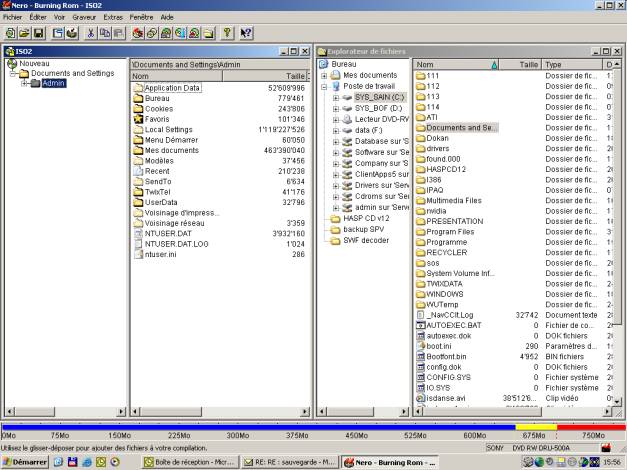The width and height of the screenshot is (627, 470).
Task: Click the yellow key toolbar icon
Action: (x=227, y=33)
